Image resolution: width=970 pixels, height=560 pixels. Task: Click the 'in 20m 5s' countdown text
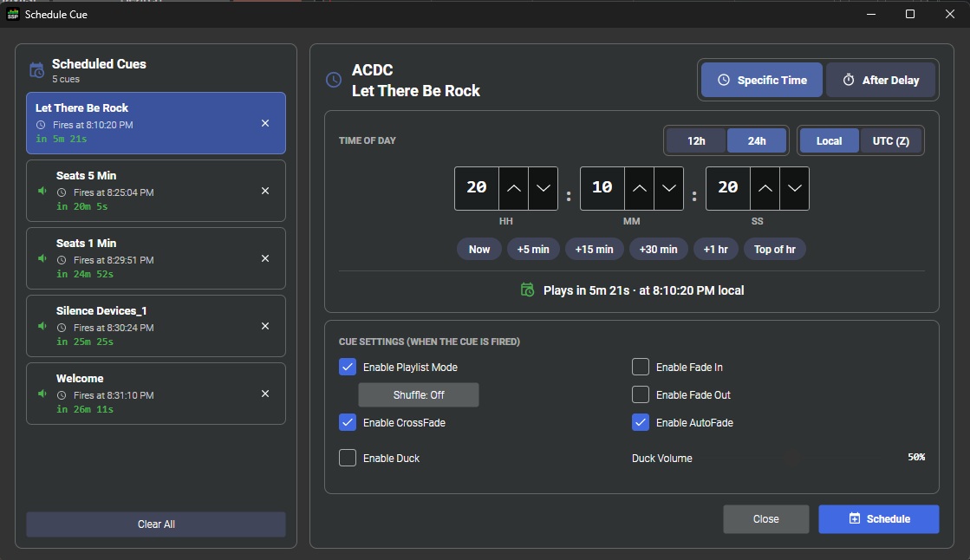(81, 206)
